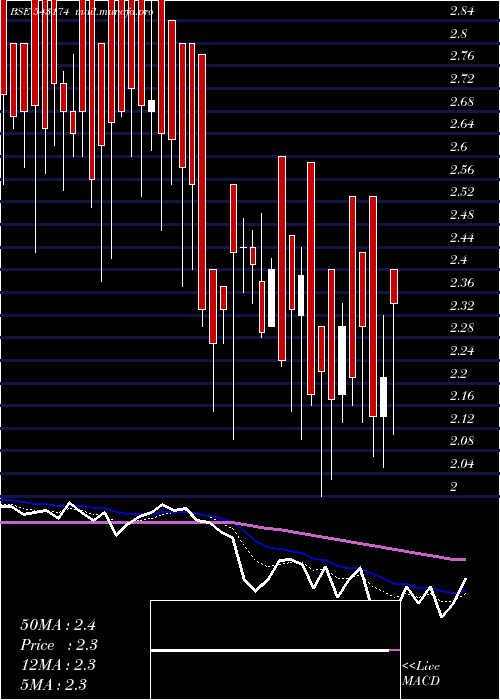Click the '12MA : 2.3' legend text
500x700 pixels.
pyautogui.click(x=58, y=665)
